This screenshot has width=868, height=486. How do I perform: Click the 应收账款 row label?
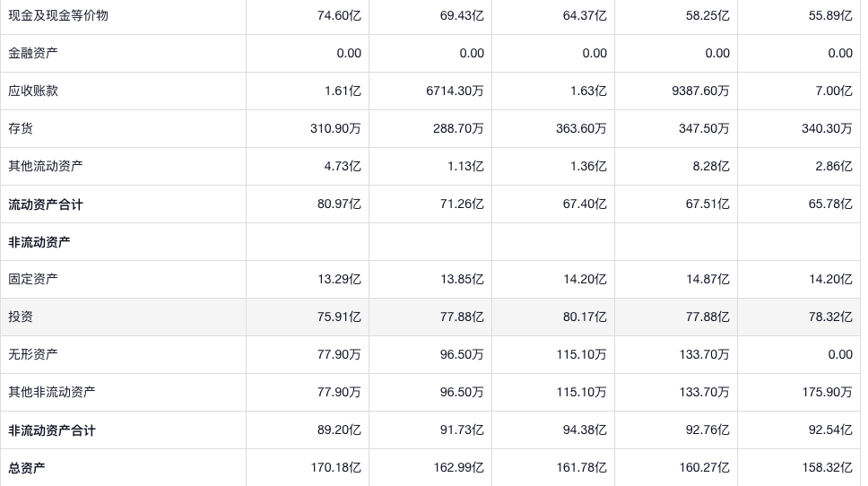click(x=33, y=91)
